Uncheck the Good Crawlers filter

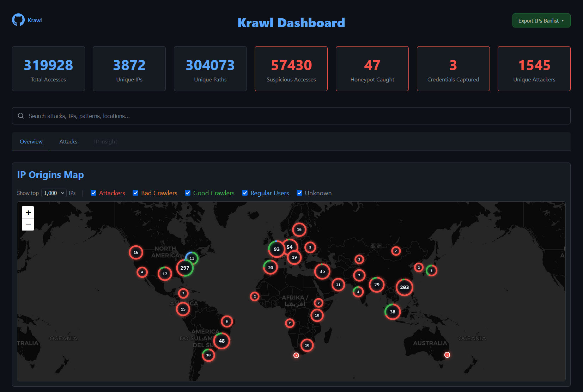pos(188,193)
